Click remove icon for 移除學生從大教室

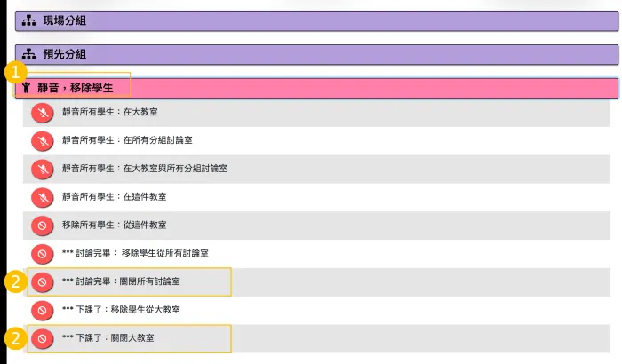point(42,311)
